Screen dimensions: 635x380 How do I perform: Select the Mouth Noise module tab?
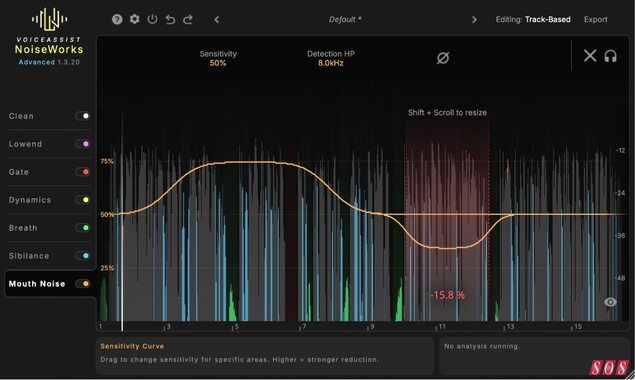coord(37,284)
